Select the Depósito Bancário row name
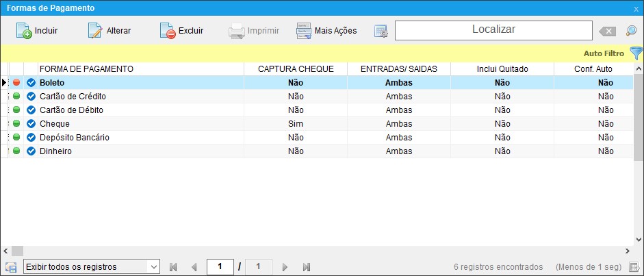644x276 pixels. 75,137
